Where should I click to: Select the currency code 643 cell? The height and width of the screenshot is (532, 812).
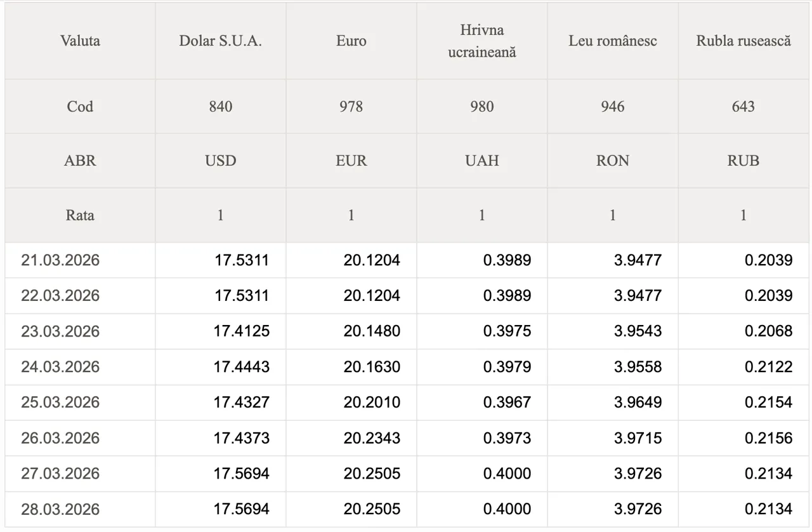(x=743, y=107)
